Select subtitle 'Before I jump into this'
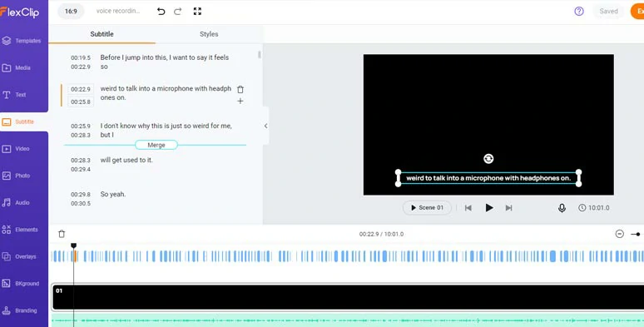The width and height of the screenshot is (644, 327). tap(164, 62)
